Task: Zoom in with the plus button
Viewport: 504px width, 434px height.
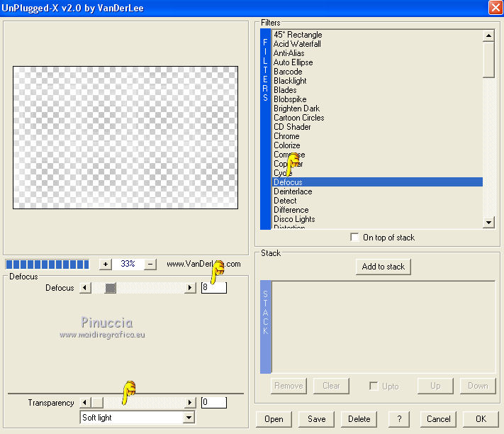Action: [x=105, y=265]
